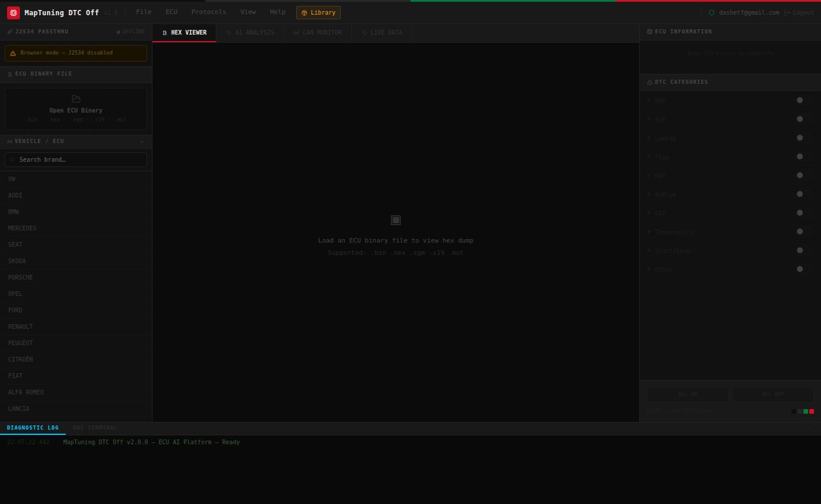Toggle the DPF category switch
Screen dimensions: 821x504
tap(805, 100)
